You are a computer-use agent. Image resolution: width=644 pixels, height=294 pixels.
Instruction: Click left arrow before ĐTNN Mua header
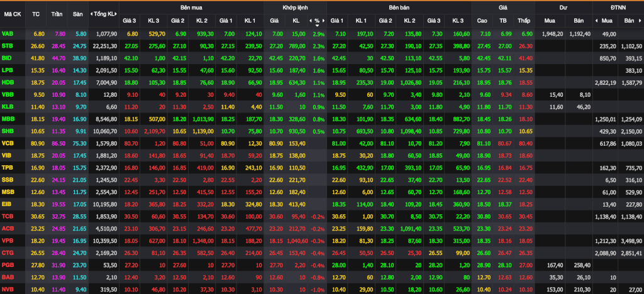click(596, 21)
